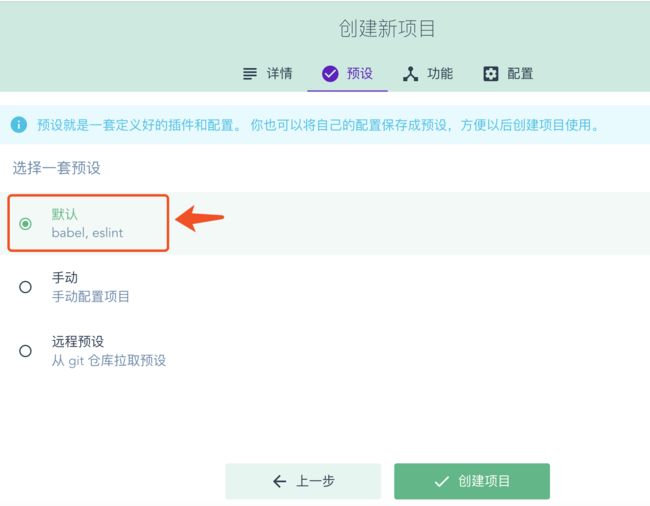Click the 预设 checkmark circle icon

point(330,74)
